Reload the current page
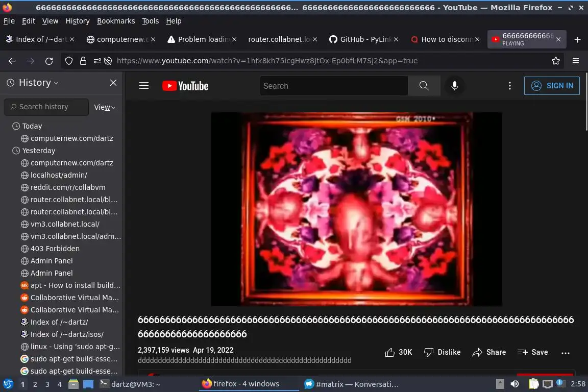This screenshot has height=392, width=588. [x=49, y=61]
